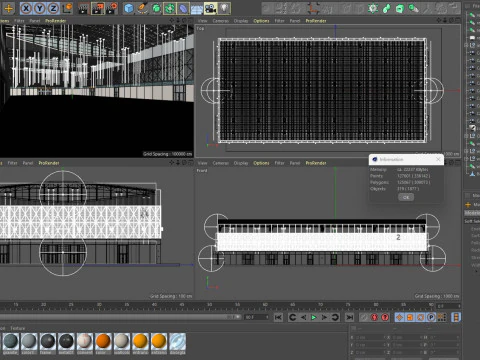This screenshot has height=360, width=480.
Task: Click the green voronoi fracture icon
Action: (x=400, y=8)
